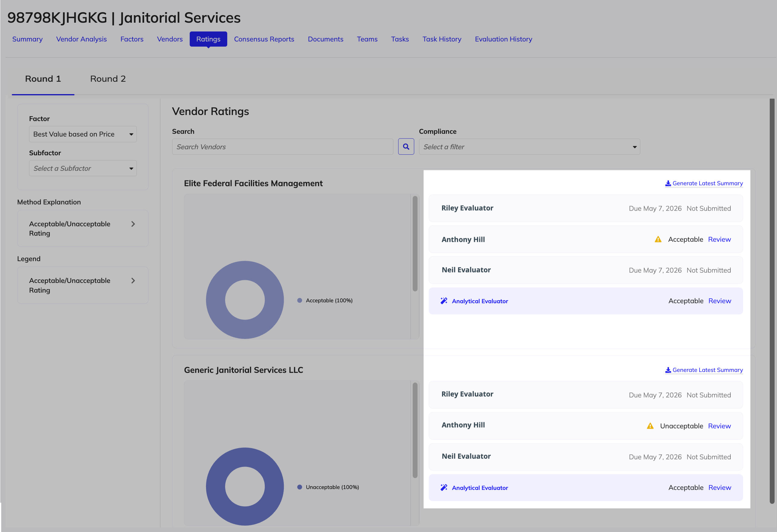Open the Teams tab

click(x=367, y=39)
